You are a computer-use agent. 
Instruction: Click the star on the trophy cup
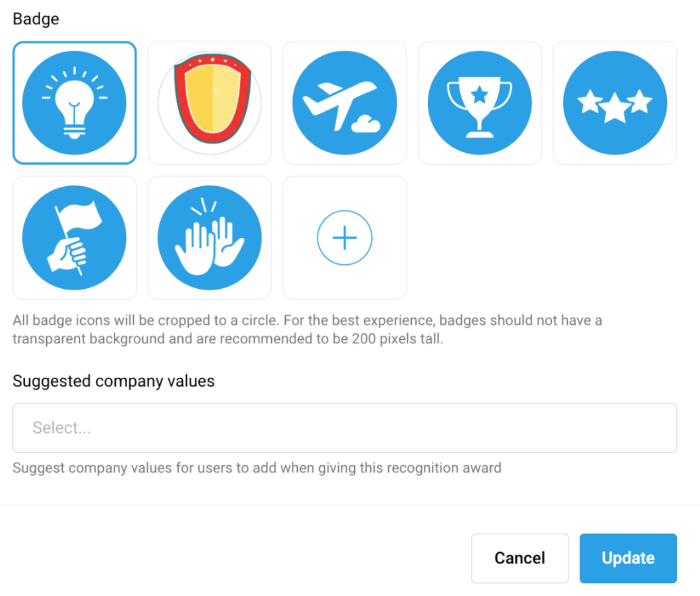click(x=480, y=94)
